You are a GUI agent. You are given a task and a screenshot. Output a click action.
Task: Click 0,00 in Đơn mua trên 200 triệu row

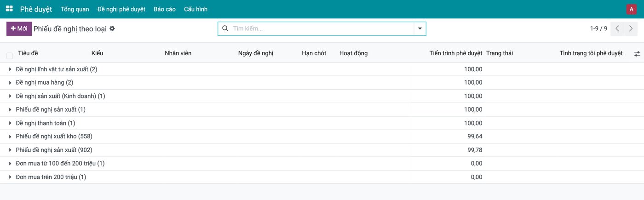point(477,177)
